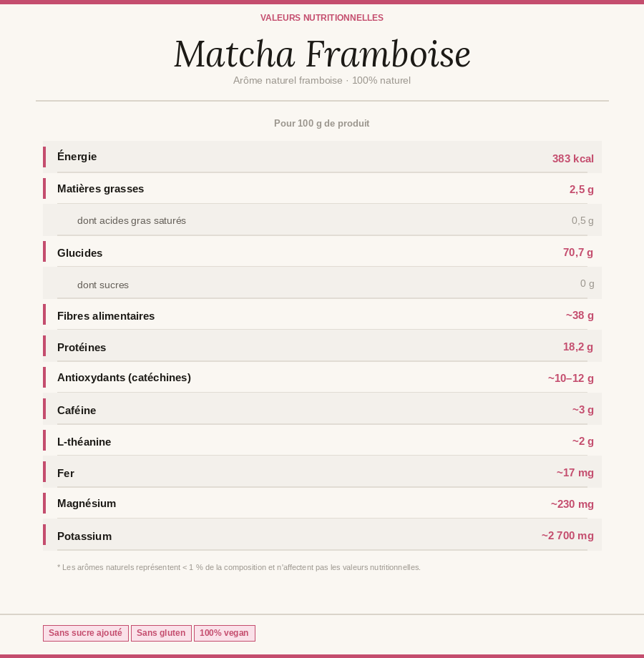The width and height of the screenshot is (644, 658).
Task: Click 'dont acides gras saturés' sub-row
Action: pos(132,220)
